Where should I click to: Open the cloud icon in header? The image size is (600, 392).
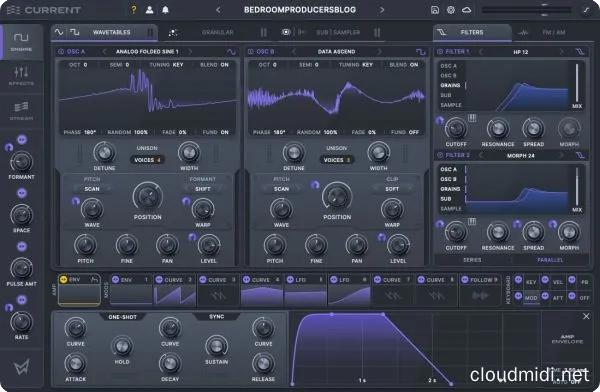point(466,10)
